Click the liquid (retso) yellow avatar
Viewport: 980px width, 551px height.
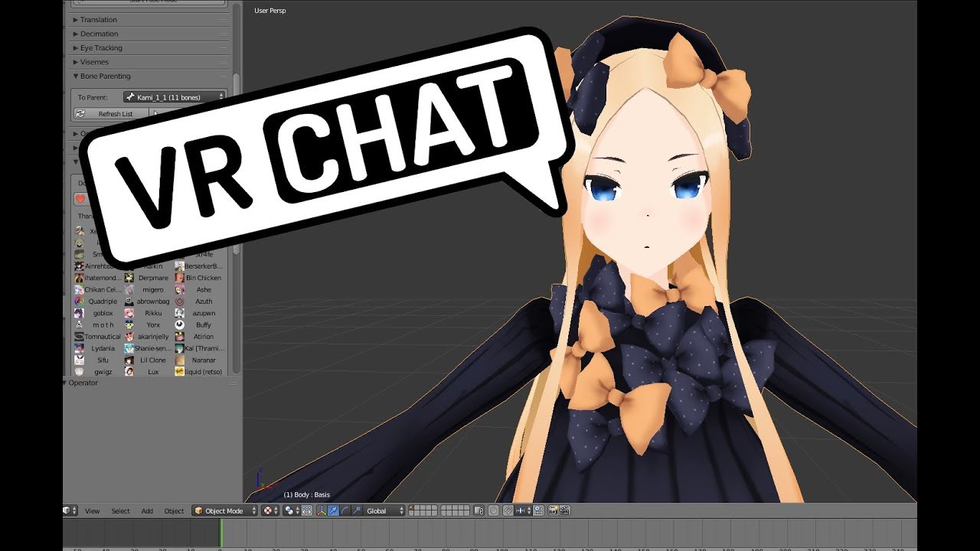179,372
